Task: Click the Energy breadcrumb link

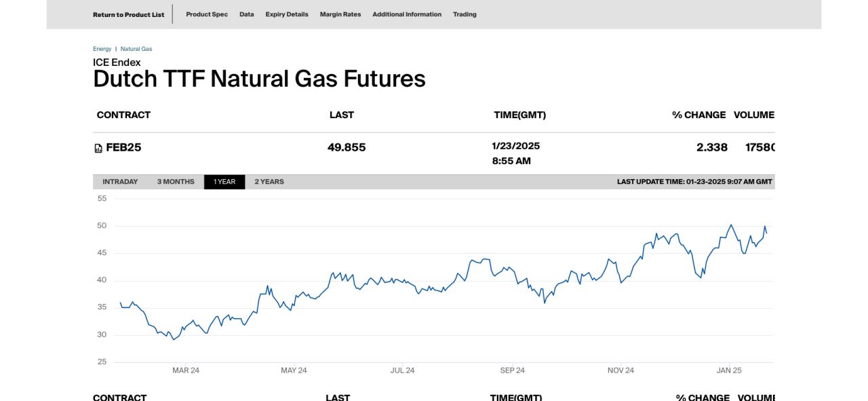Action: (102, 49)
